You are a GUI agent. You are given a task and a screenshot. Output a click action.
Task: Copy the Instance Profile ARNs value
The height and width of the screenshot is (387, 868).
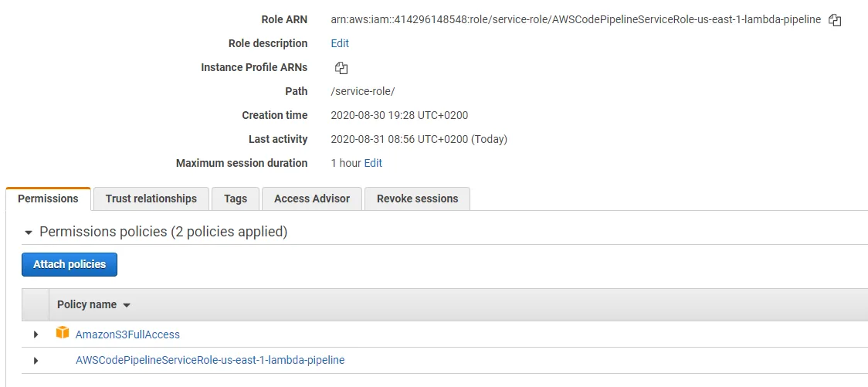click(341, 68)
